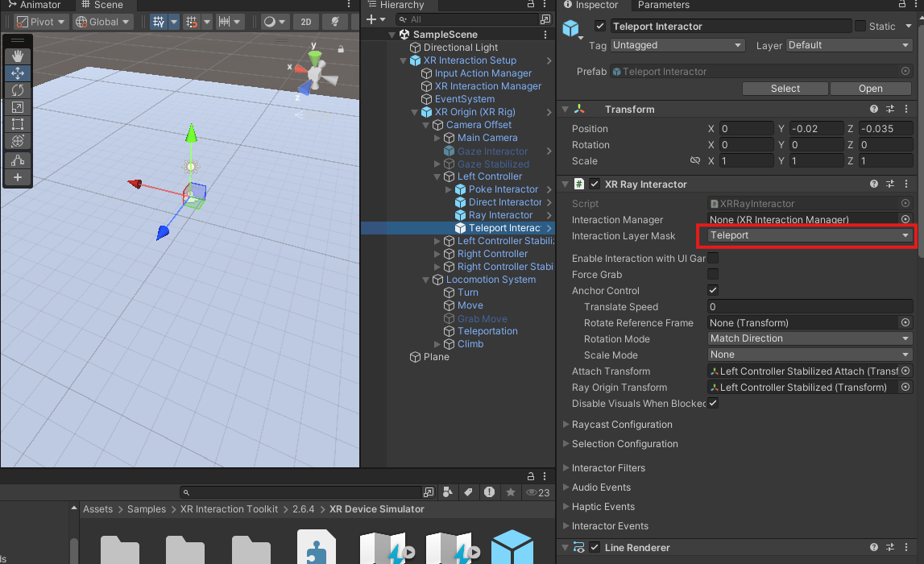Toggle the Static checkbox
The image size is (924, 564).
(x=860, y=26)
